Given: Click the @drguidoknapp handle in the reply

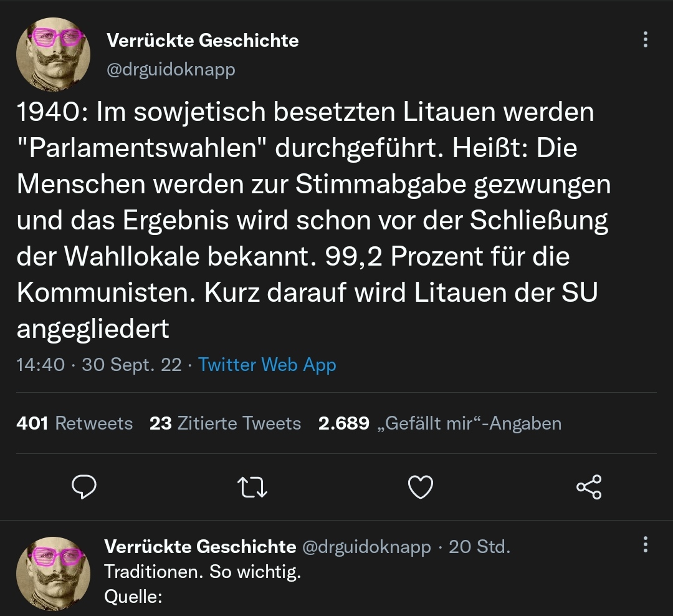Looking at the screenshot, I should pos(366,547).
